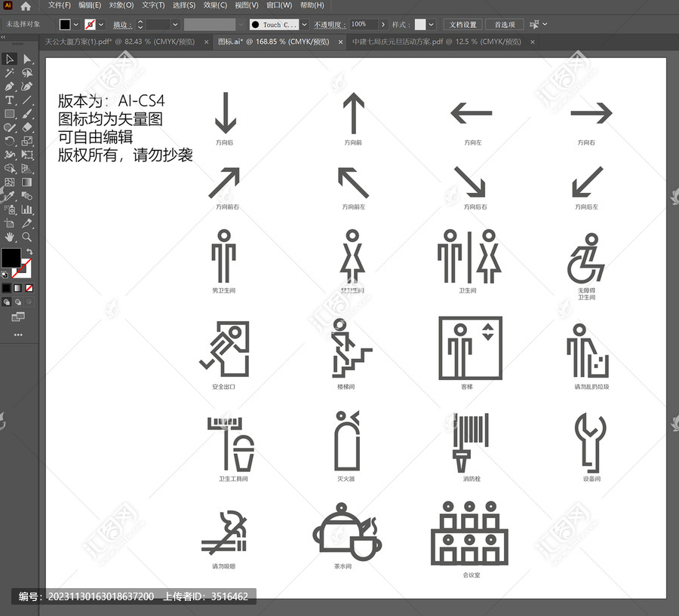
Task: Reset to default fill and stroke
Action: pyautogui.click(x=5, y=274)
